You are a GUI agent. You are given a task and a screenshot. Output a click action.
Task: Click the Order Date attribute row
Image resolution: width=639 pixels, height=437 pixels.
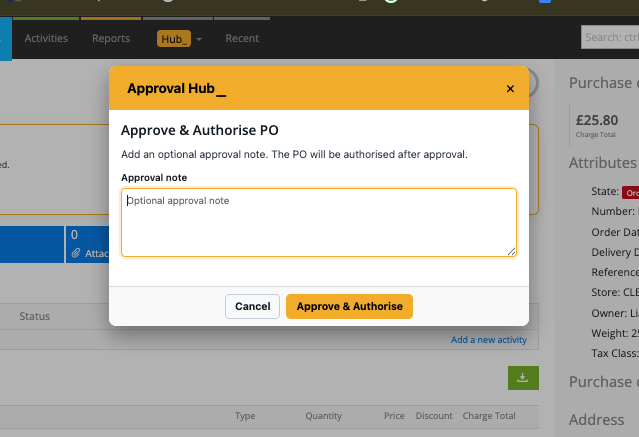click(x=615, y=232)
